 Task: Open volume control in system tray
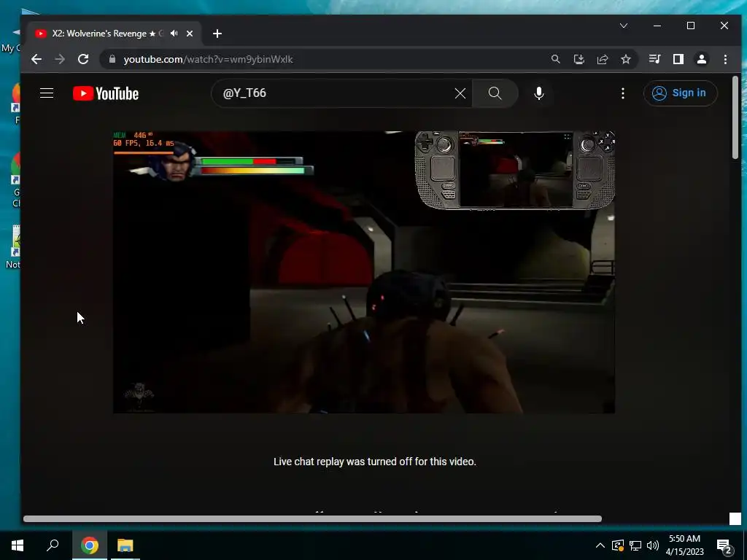(x=653, y=545)
